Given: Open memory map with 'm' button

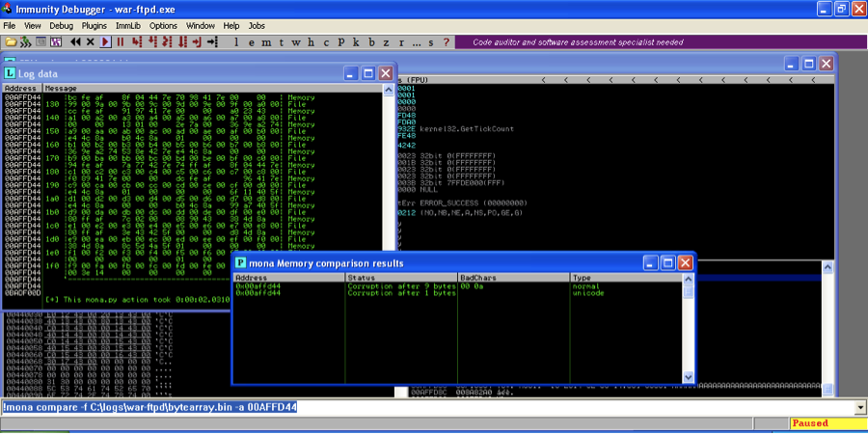Looking at the screenshot, I should tap(267, 42).
